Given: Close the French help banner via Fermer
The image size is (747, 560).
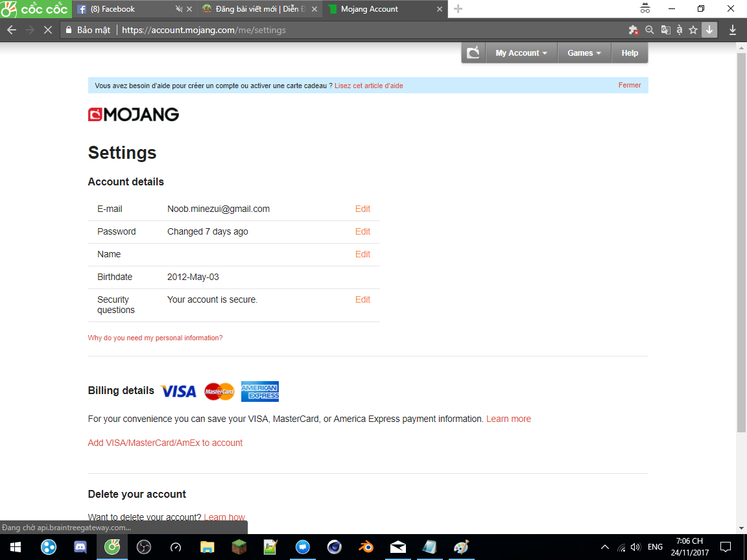Looking at the screenshot, I should 630,86.
